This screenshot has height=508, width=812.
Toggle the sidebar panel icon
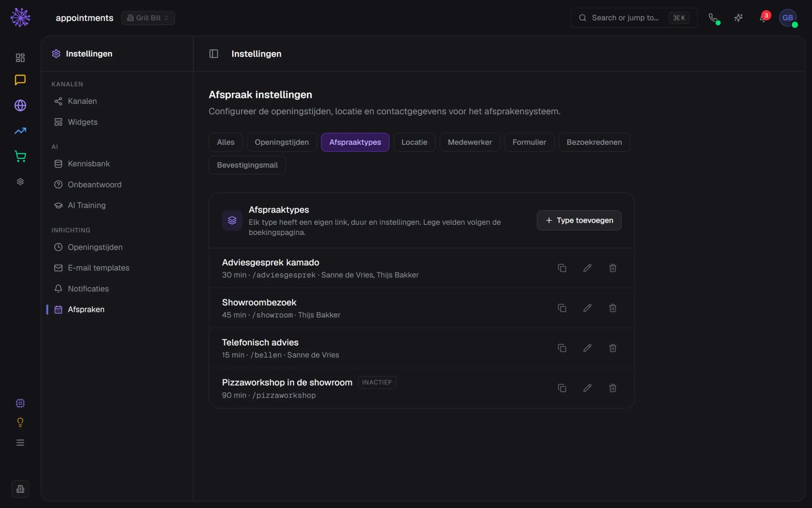[214, 54]
